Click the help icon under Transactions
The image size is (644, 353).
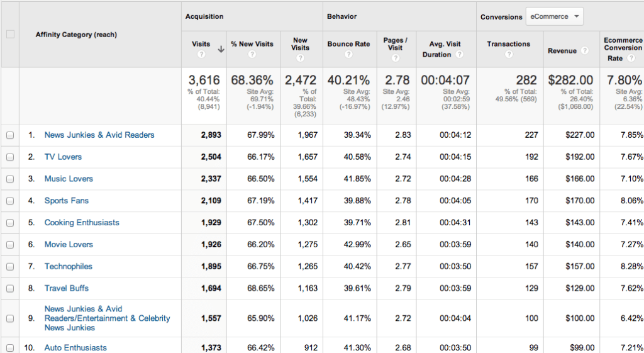click(x=509, y=55)
